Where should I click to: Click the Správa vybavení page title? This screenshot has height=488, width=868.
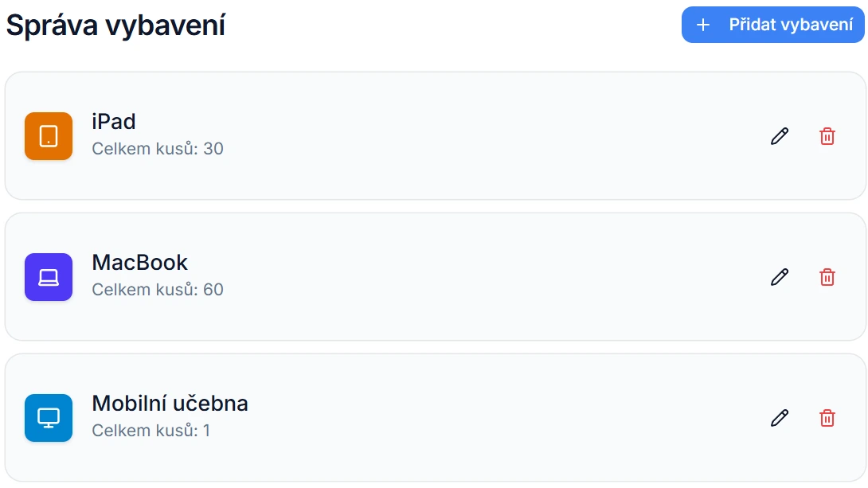(x=116, y=25)
